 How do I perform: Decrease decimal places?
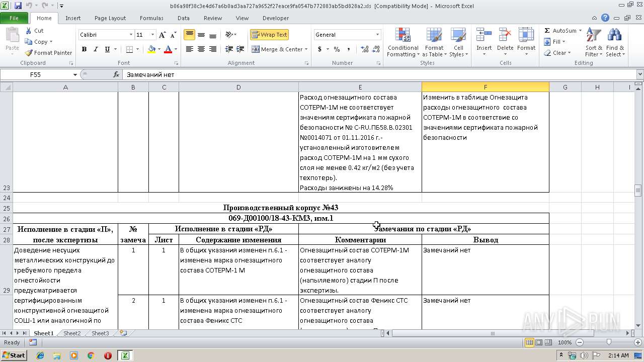[377, 49]
